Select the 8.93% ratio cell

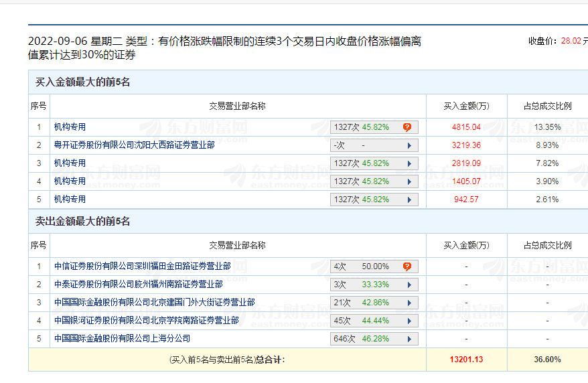coord(548,145)
